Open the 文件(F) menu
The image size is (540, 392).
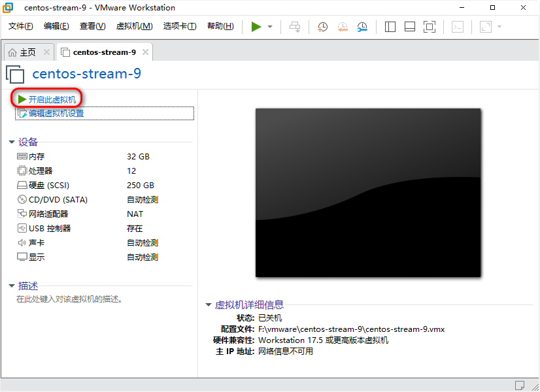(21, 26)
